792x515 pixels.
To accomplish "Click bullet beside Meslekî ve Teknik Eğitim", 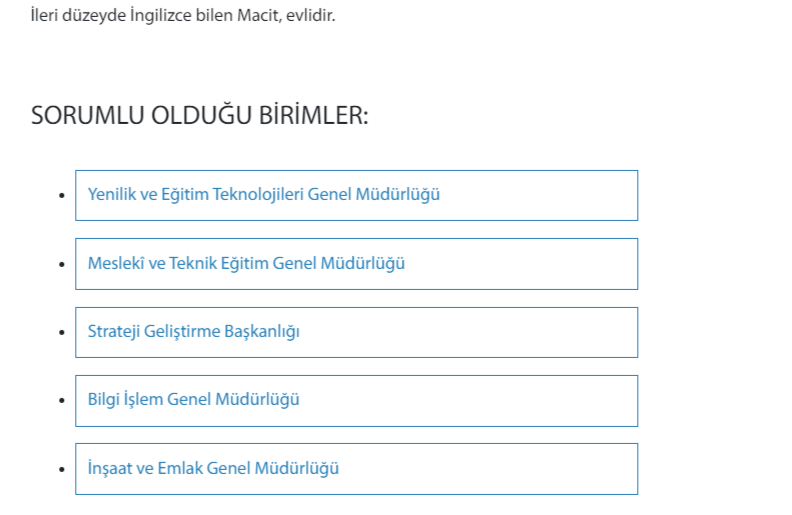I will (62, 264).
